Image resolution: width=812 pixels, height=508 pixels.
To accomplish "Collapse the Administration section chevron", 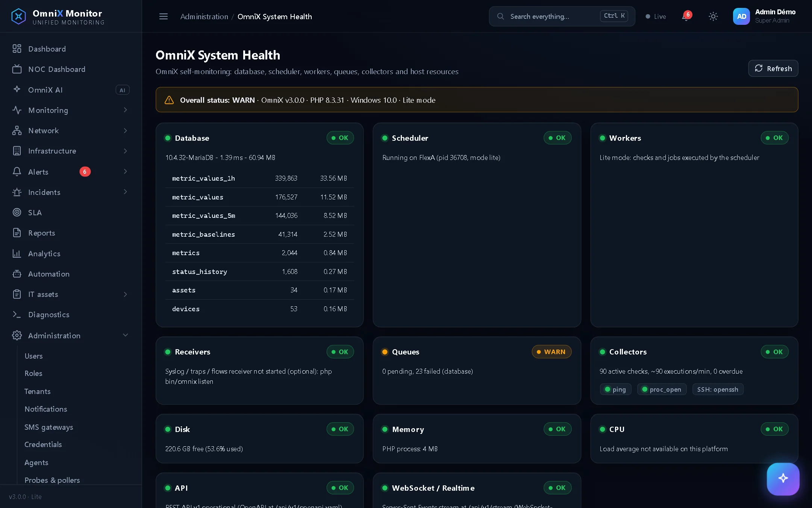I will coord(125,335).
